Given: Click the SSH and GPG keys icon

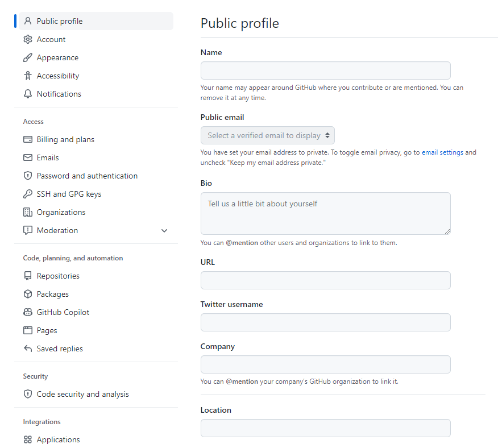Looking at the screenshot, I should tap(28, 194).
